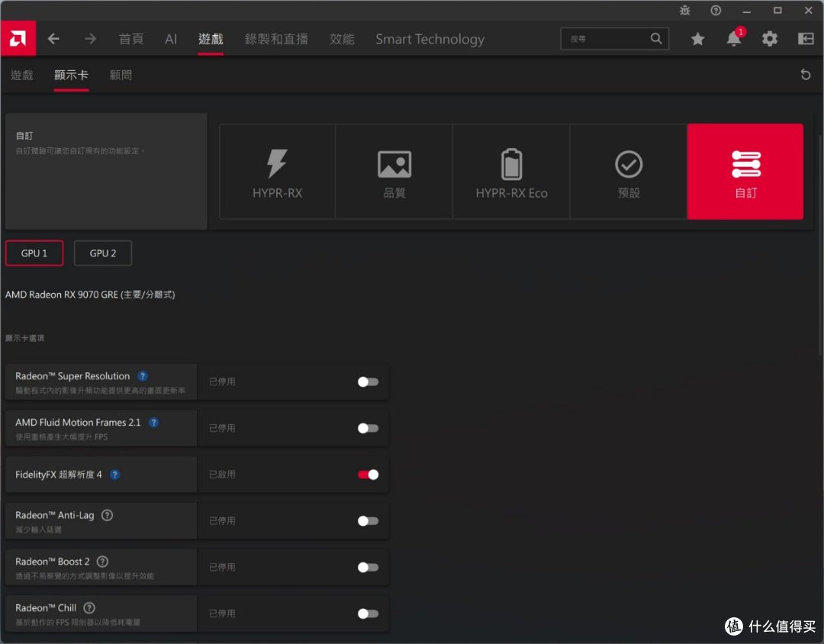This screenshot has height=644, width=824.
Task: Select the 預設 default profile
Action: pos(629,172)
